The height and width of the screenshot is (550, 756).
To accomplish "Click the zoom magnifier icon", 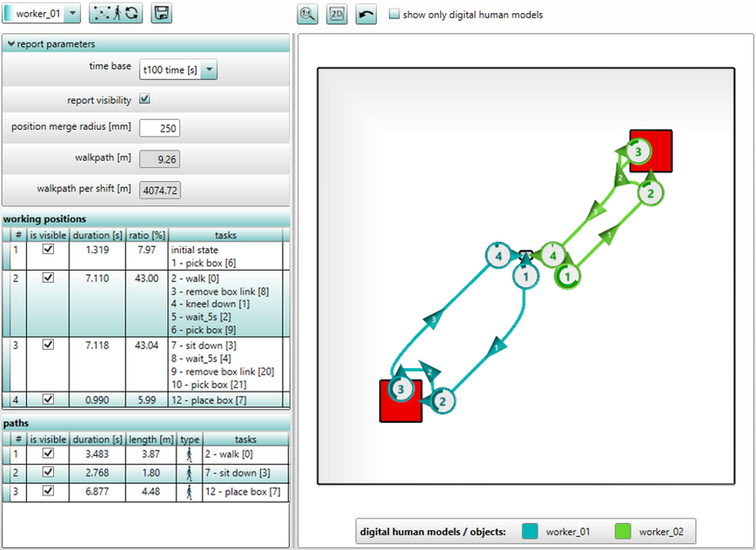I will [x=308, y=15].
